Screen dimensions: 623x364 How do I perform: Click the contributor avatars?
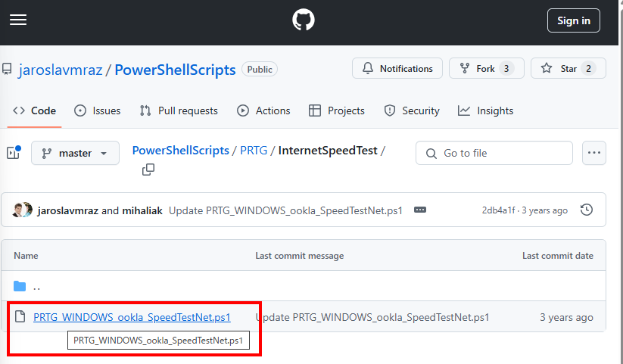pos(22,210)
